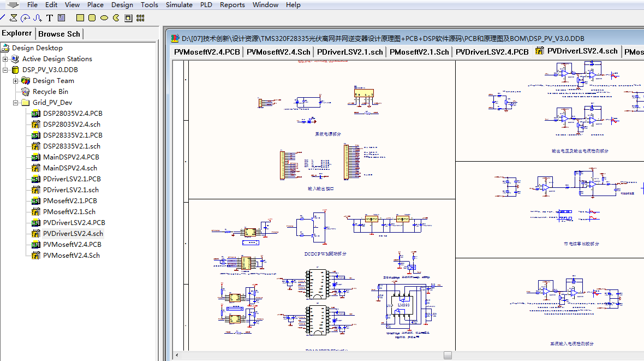The image size is (644, 361).
Task: Switch to the PMoseftV2.1.Sch document tab
Action: [x=419, y=52]
